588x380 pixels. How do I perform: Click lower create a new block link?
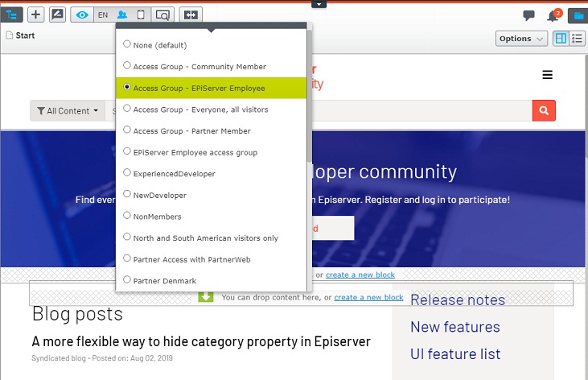coord(368,297)
